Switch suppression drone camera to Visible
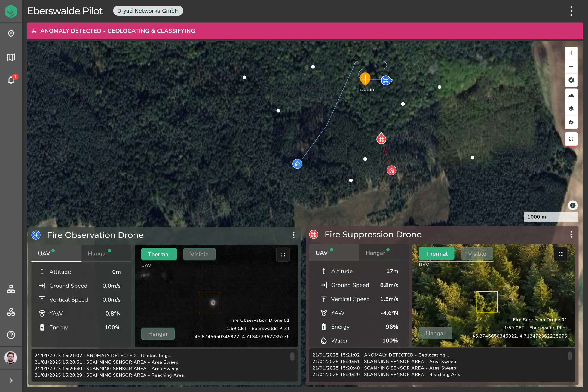 pos(477,254)
